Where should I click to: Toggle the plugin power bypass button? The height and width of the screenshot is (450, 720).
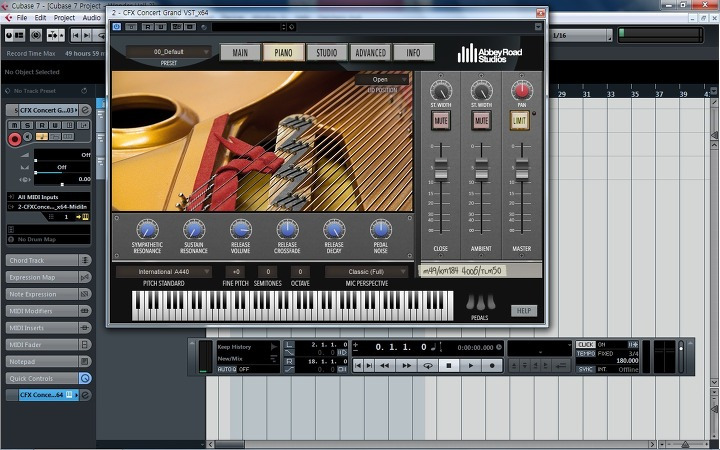point(117,27)
